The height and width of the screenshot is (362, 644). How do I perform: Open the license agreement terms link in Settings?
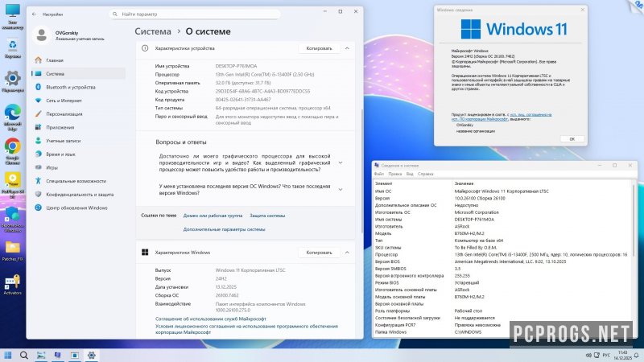[x=246, y=329]
